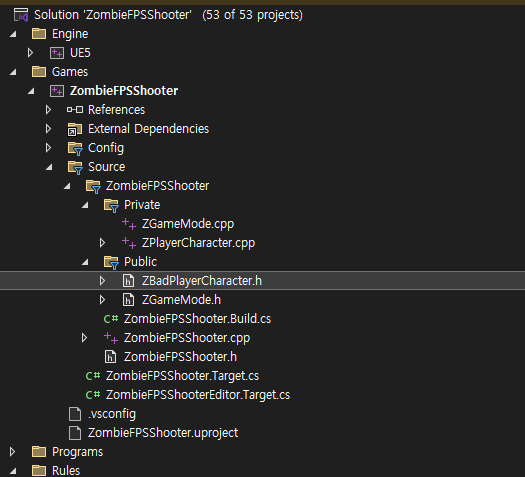This screenshot has height=477, width=525.
Task: Click the Private filter folder icon
Action: coord(111,205)
